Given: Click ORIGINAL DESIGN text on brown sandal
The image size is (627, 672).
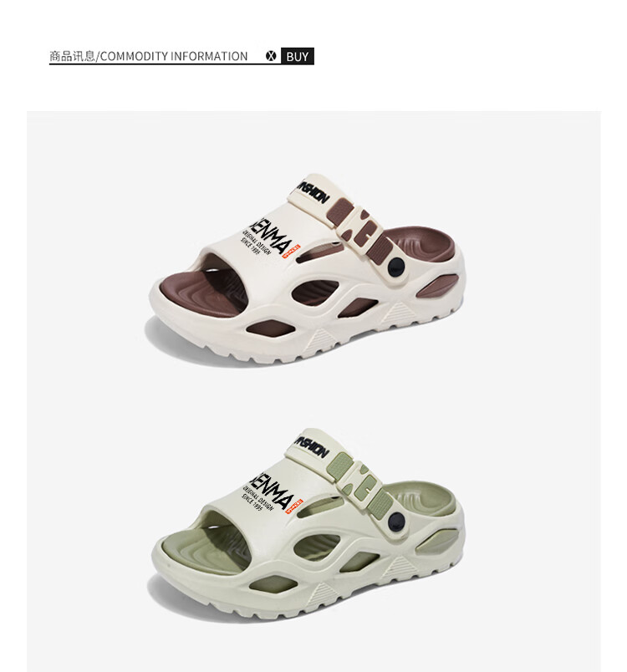Looking at the screenshot, I should tap(257, 242).
